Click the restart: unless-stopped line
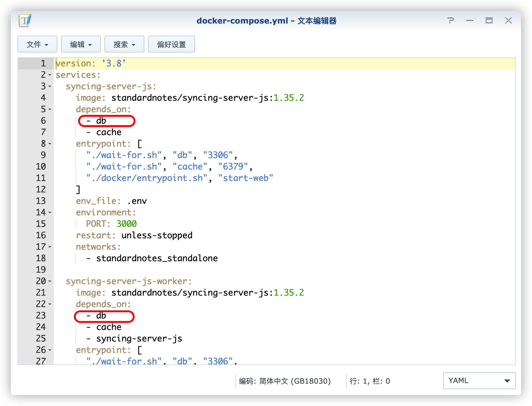Screen dimensions: 532x406 (x=134, y=235)
